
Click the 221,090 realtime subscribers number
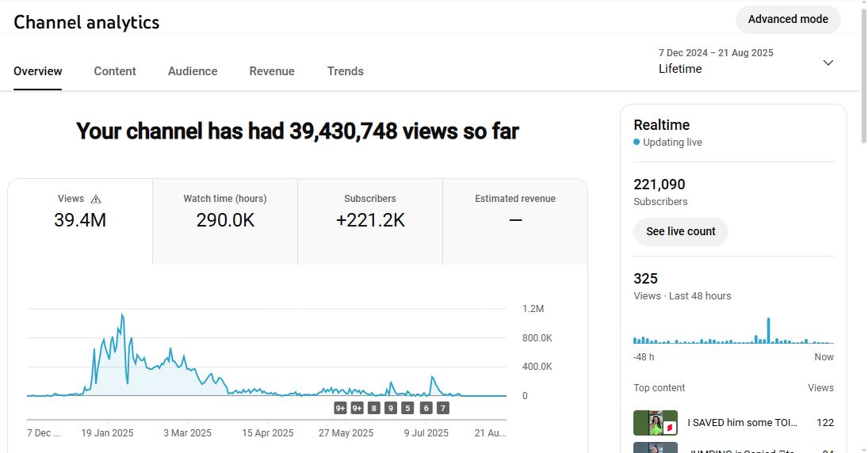(660, 185)
